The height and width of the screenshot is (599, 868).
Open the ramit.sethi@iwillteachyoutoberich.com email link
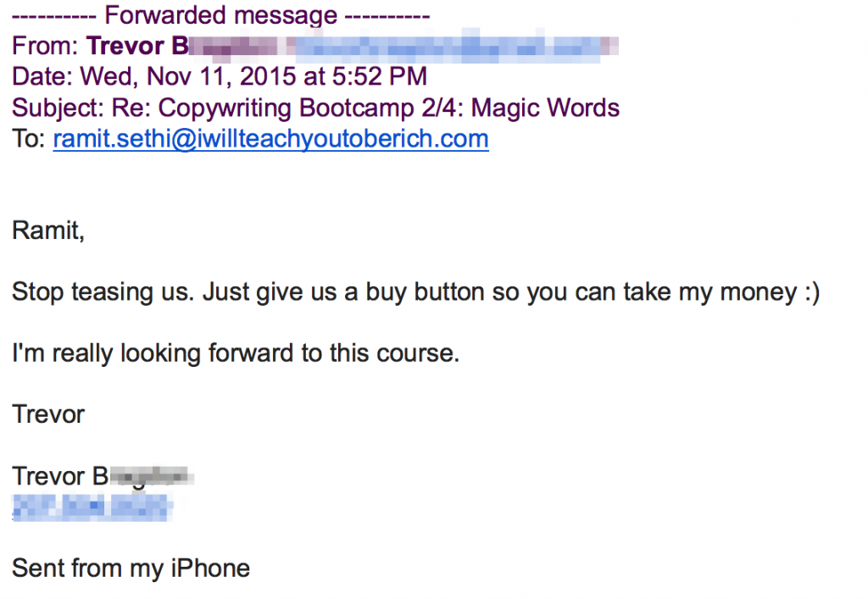[x=270, y=139]
